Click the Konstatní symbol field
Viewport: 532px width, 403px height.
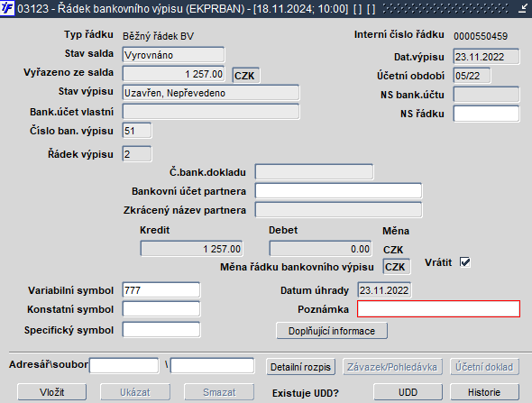coord(161,309)
